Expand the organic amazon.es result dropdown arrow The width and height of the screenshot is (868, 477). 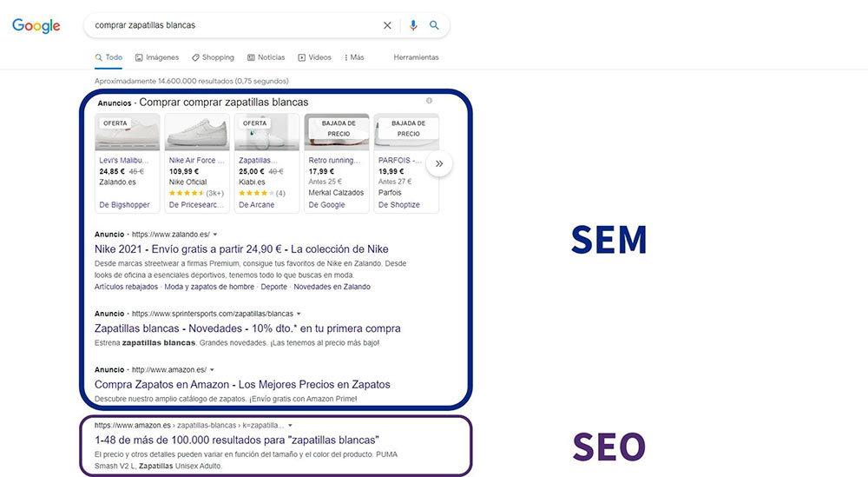[x=290, y=426]
